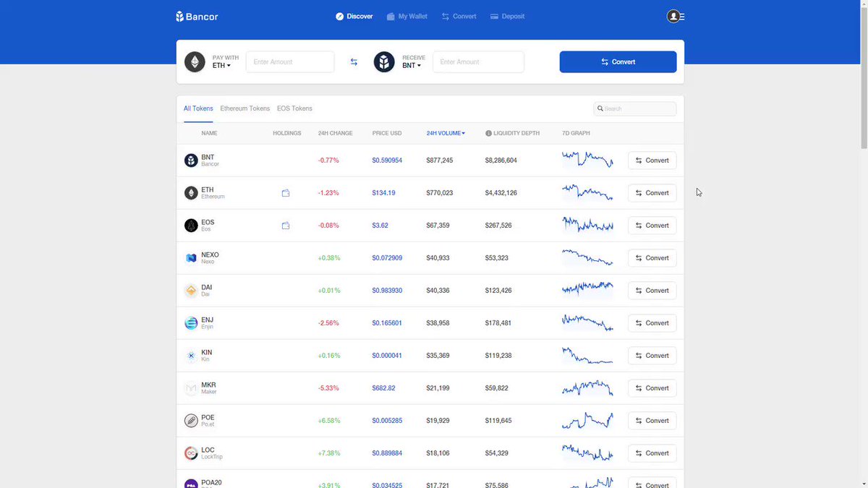This screenshot has width=868, height=488.
Task: Sort by Price USD column header
Action: pyautogui.click(x=387, y=133)
